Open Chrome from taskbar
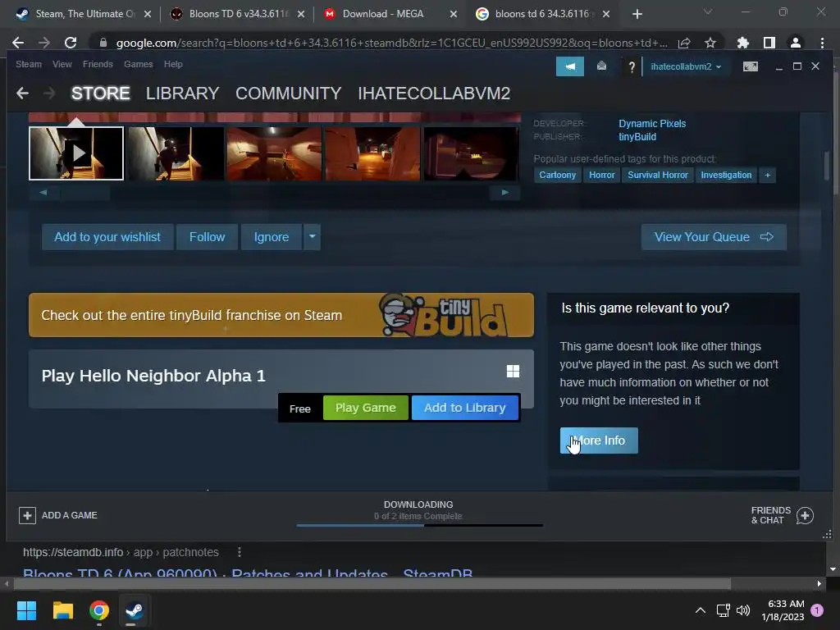The image size is (840, 630). [99, 610]
